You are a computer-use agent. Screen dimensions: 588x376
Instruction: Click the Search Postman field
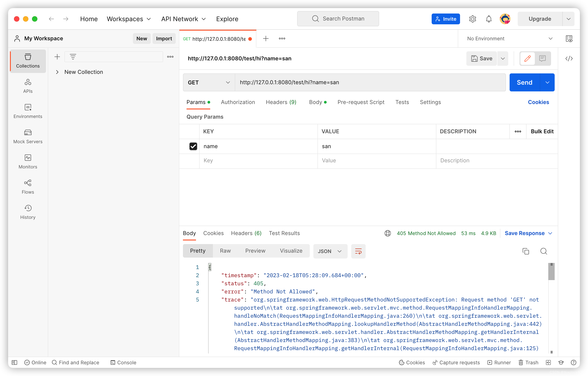click(338, 18)
